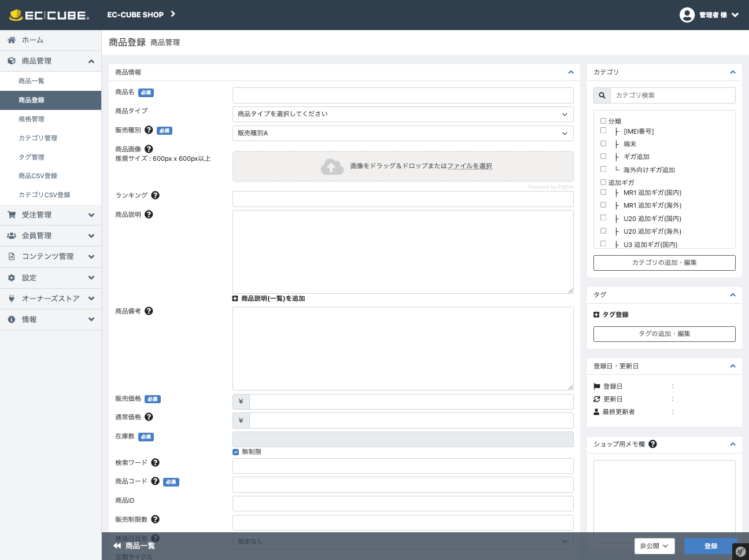Click the cloud upload icon
This screenshot has height=560, width=749.
[332, 167]
